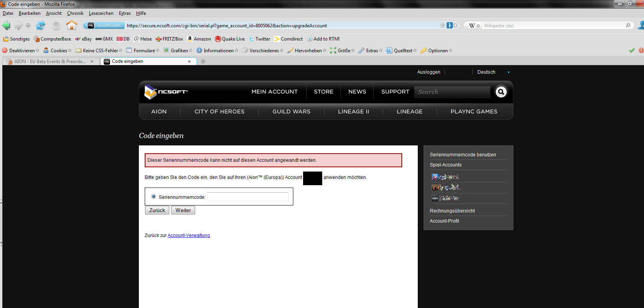Click the Add to RTM! bookmarklet
The width and height of the screenshot is (644, 308).
pyautogui.click(x=323, y=39)
